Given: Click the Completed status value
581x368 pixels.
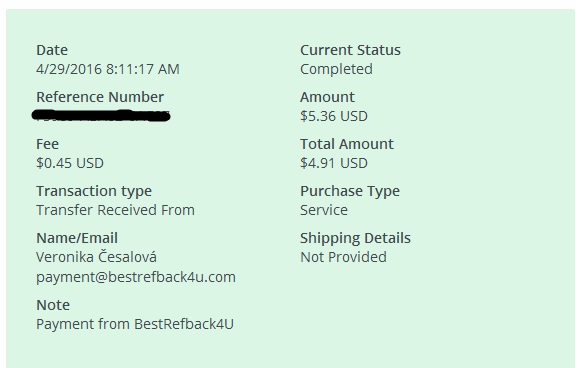Looking at the screenshot, I should pos(336,69).
